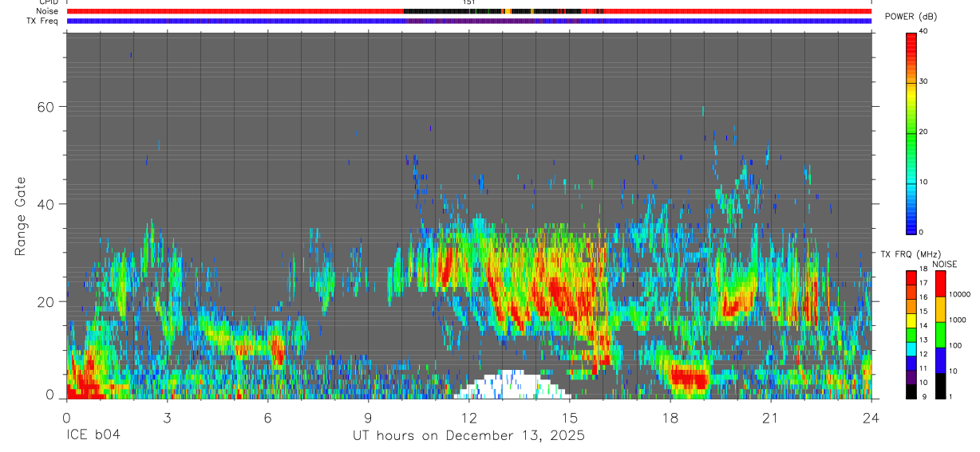Click the 'Noise' strip row label

tap(48, 11)
